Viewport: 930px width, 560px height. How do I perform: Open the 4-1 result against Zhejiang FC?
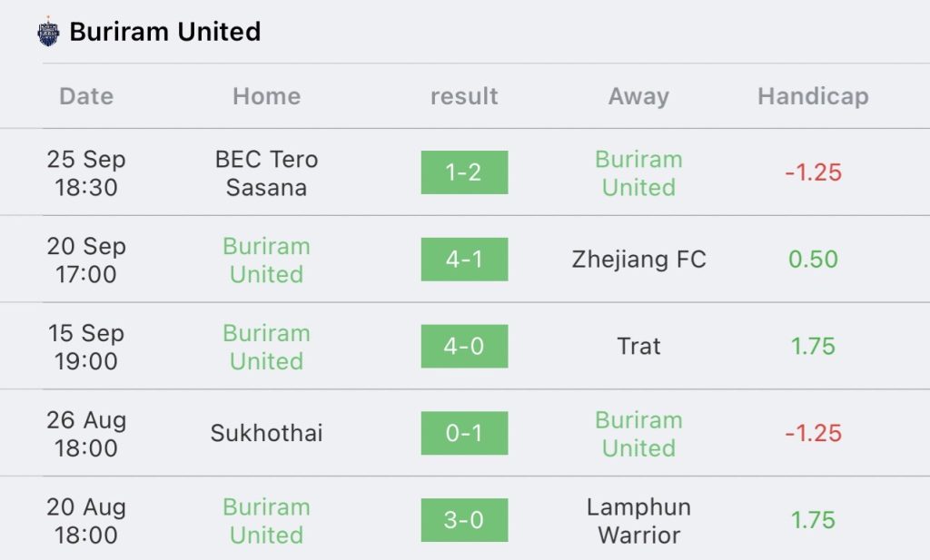(464, 259)
